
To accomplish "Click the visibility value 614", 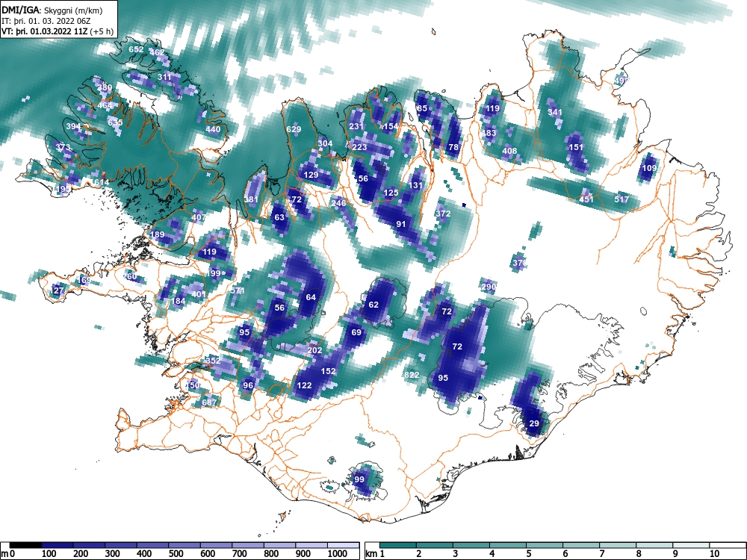I will tap(102, 182).
